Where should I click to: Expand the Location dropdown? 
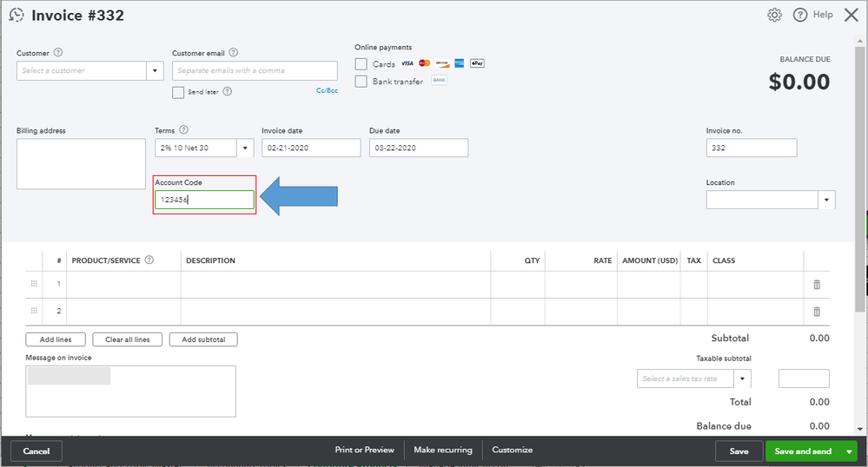tap(825, 201)
